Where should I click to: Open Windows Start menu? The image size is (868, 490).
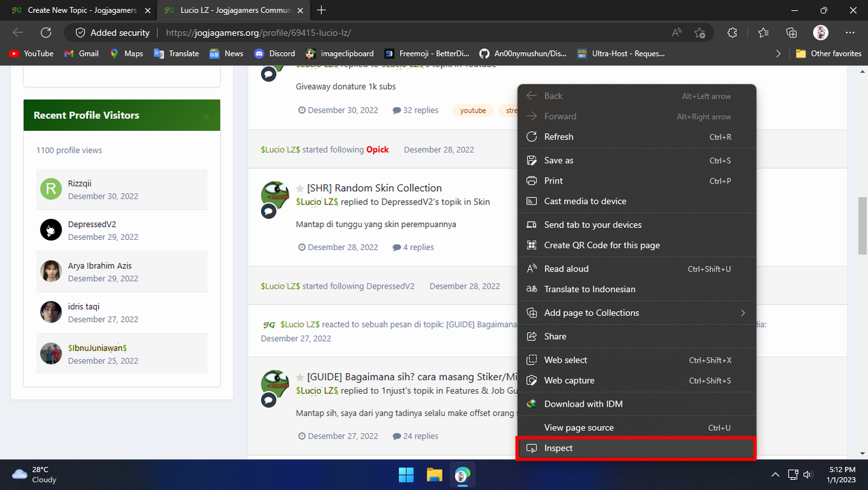coord(406,474)
